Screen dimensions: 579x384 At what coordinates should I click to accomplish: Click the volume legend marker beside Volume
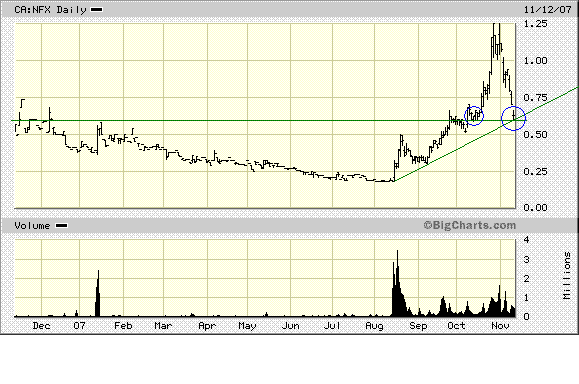(x=61, y=226)
